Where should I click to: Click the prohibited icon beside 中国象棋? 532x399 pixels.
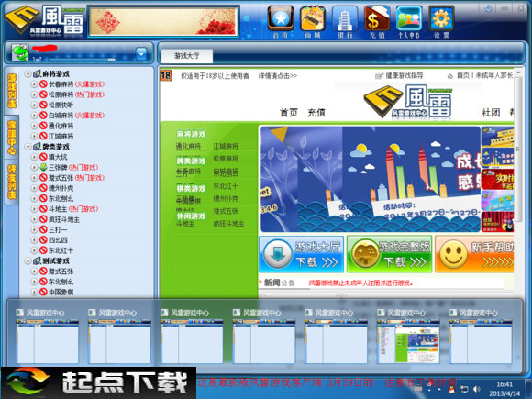click(x=43, y=292)
